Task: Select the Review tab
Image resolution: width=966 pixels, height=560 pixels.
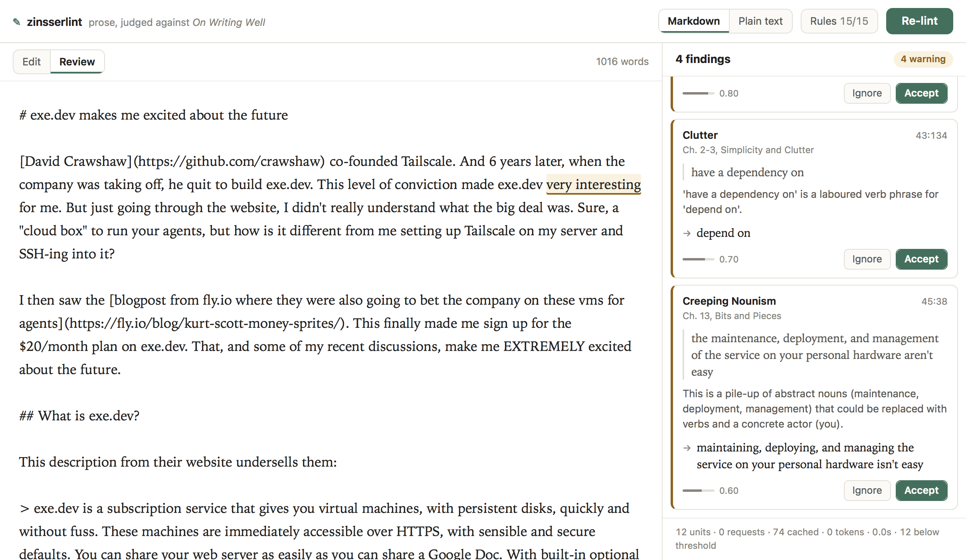Action: (x=77, y=62)
